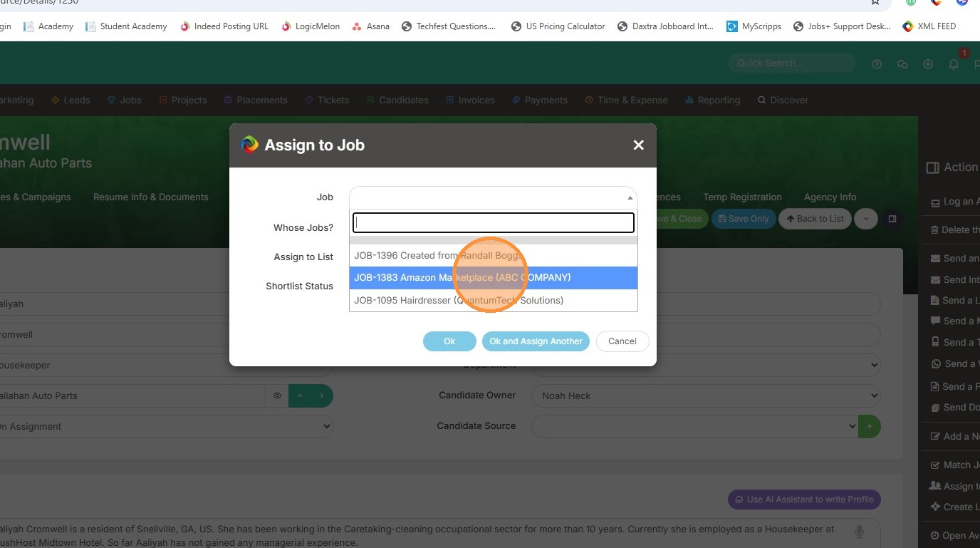Toggle the side panel icon near Back to List
Viewport: 980px width, 548px height.
[x=892, y=219]
